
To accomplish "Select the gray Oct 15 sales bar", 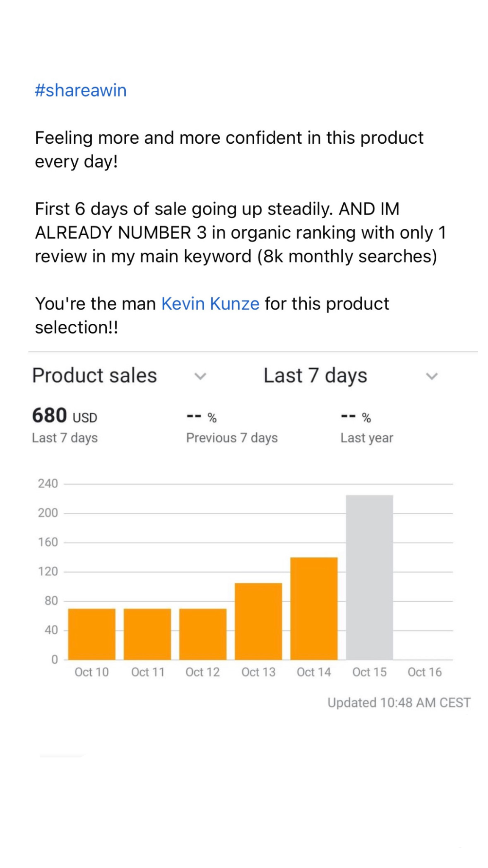I will click(369, 576).
